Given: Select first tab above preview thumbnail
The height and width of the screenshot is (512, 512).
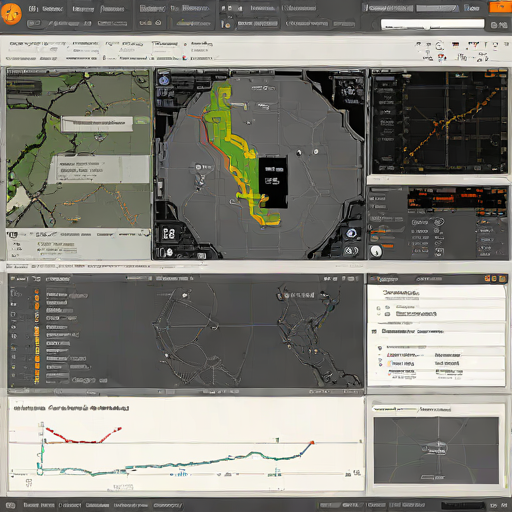Looking at the screenshot, I should tap(395, 409).
